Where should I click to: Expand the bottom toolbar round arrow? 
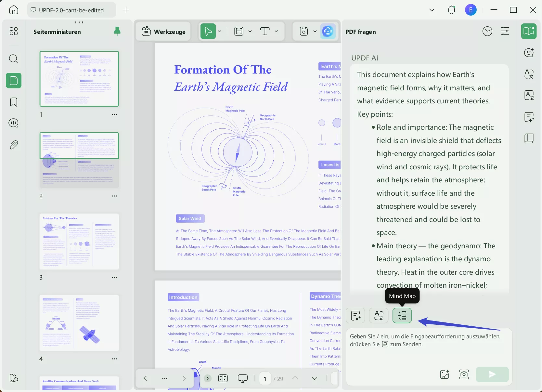click(x=208, y=378)
